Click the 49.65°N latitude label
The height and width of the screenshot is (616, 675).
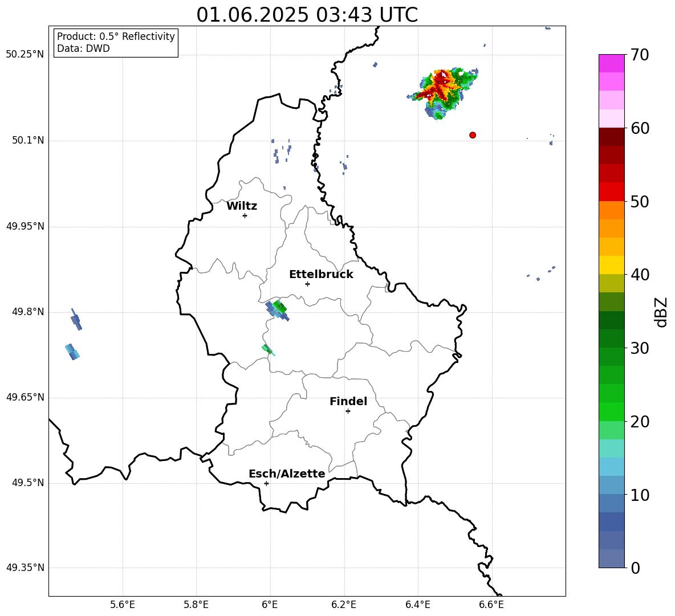point(25,397)
